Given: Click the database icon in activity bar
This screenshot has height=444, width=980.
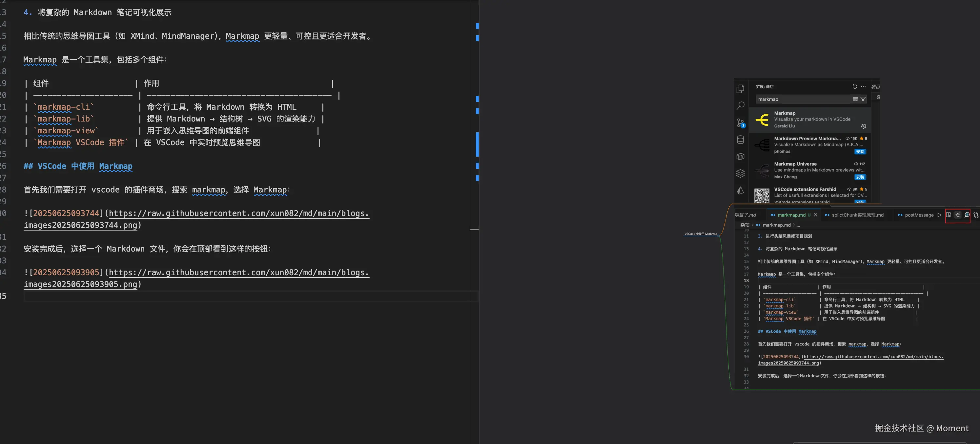Looking at the screenshot, I should (x=740, y=140).
